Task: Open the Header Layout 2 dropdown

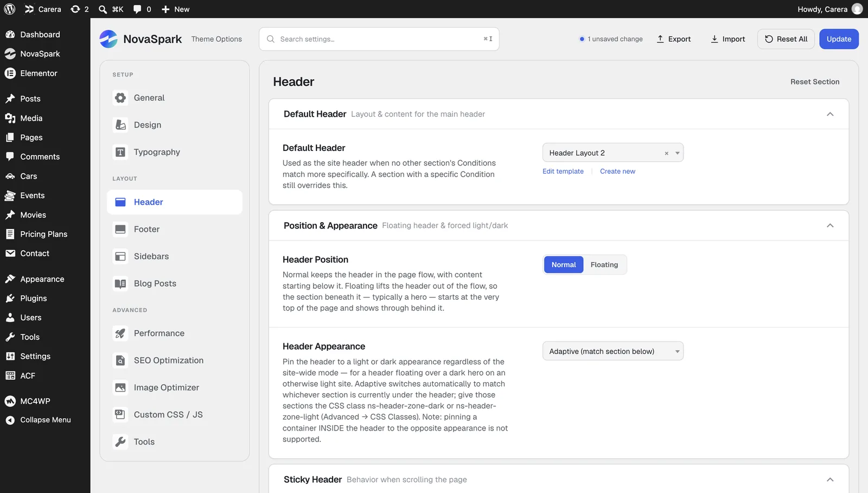Action: coord(613,153)
